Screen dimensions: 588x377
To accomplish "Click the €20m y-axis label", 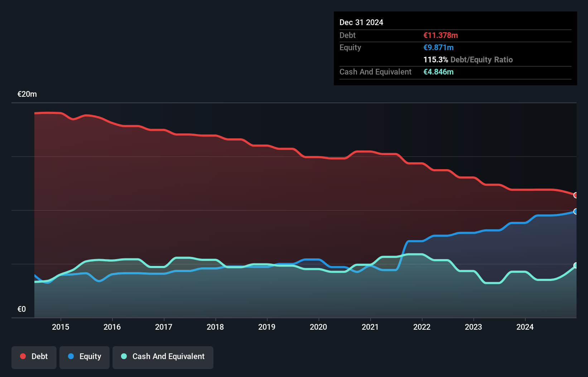I will [x=27, y=94].
